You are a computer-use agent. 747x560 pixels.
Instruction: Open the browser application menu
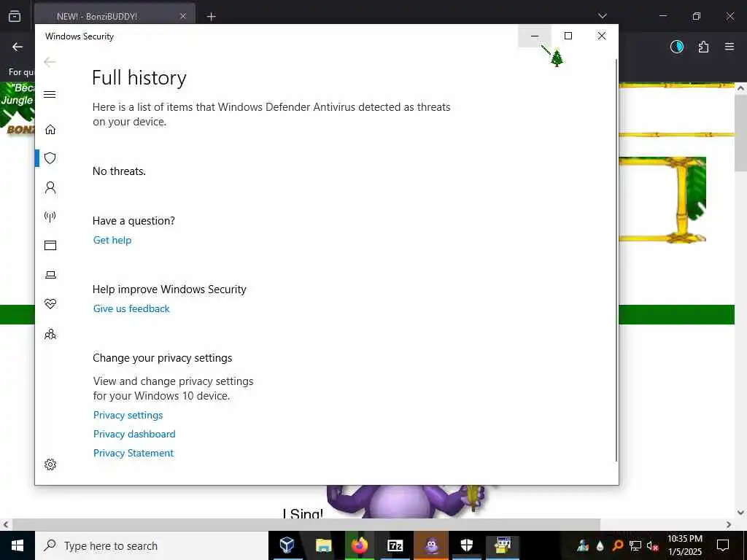click(729, 47)
